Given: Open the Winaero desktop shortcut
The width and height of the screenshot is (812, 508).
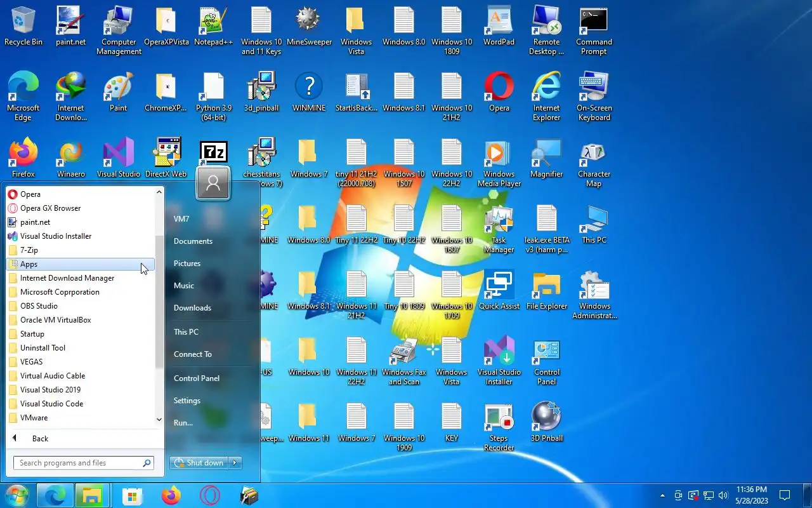Looking at the screenshot, I should click(x=71, y=158).
